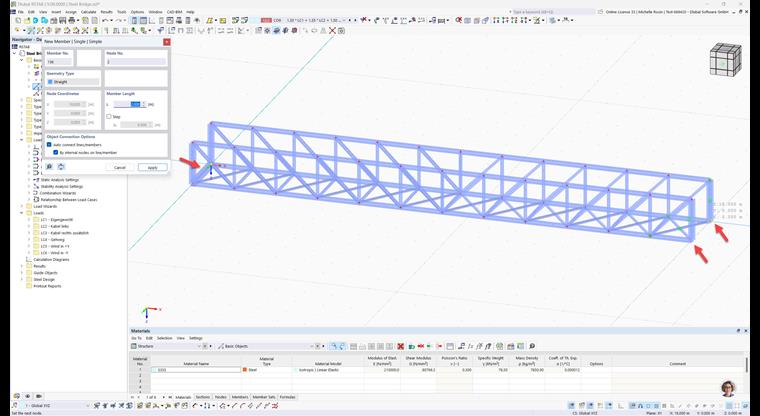Toggle Auto connect lines/members checkbox

[49, 144]
